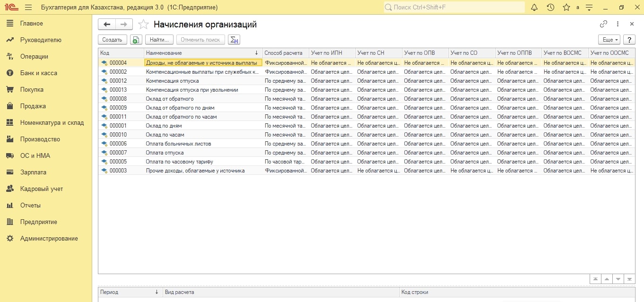This screenshot has width=644, height=302.
Task: Click the Найти... button
Action: point(159,40)
